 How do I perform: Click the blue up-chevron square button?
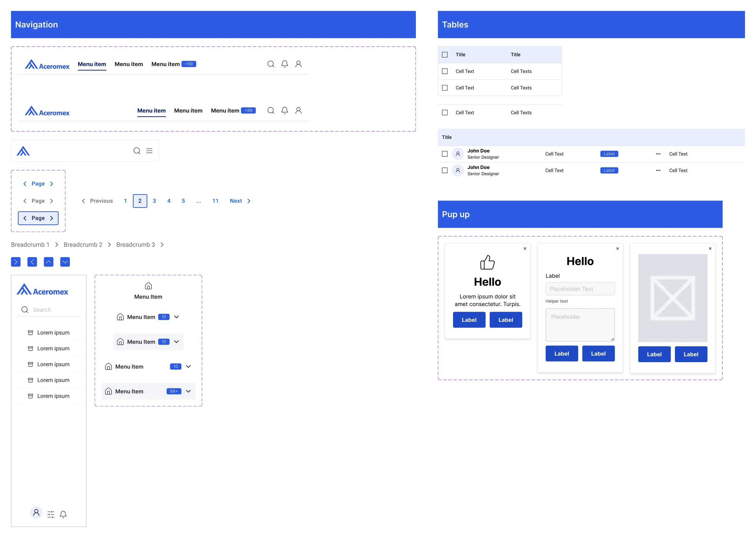pos(48,262)
